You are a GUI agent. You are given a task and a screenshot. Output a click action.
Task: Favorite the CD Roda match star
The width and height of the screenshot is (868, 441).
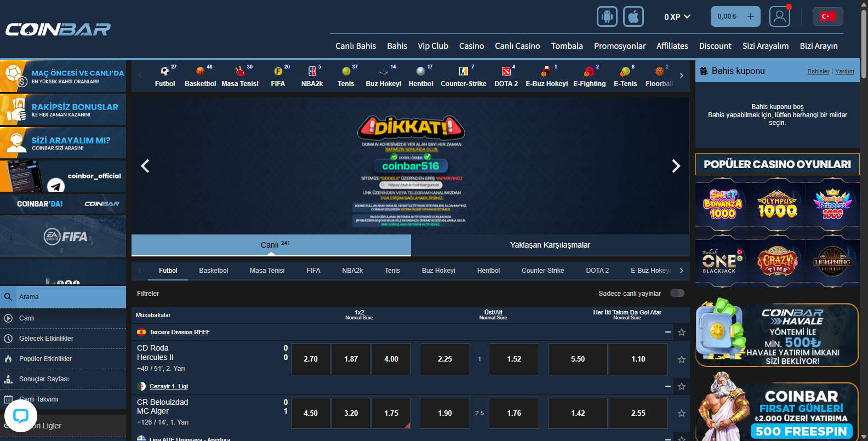tap(682, 359)
